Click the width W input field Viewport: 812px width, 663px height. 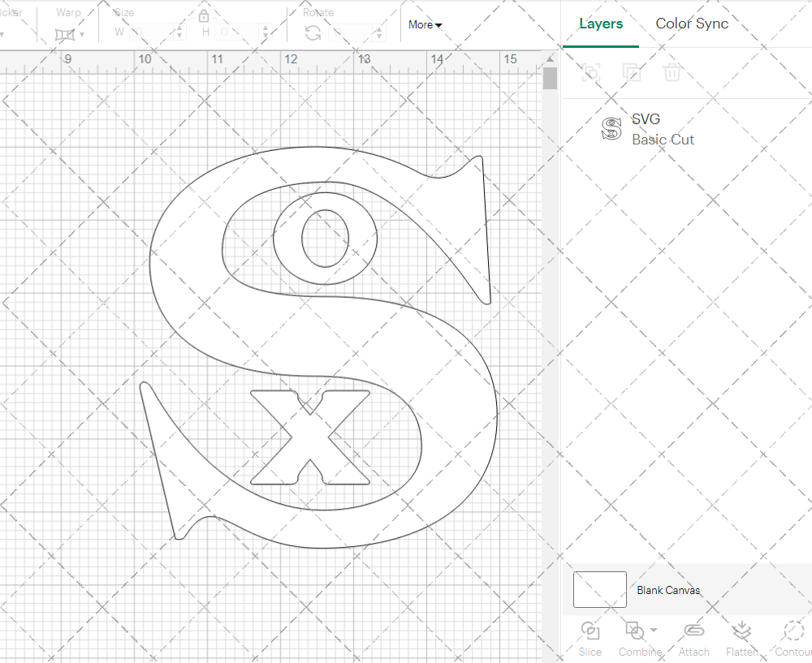151,32
